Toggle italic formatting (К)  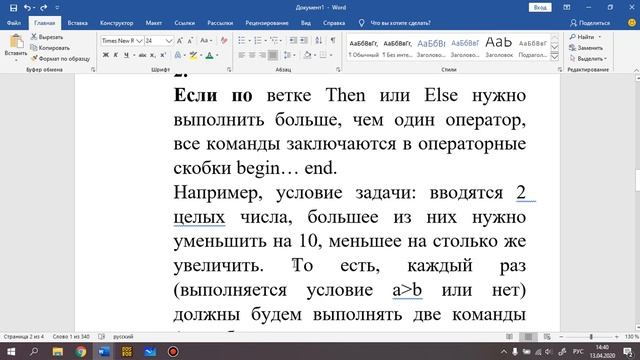point(116,55)
